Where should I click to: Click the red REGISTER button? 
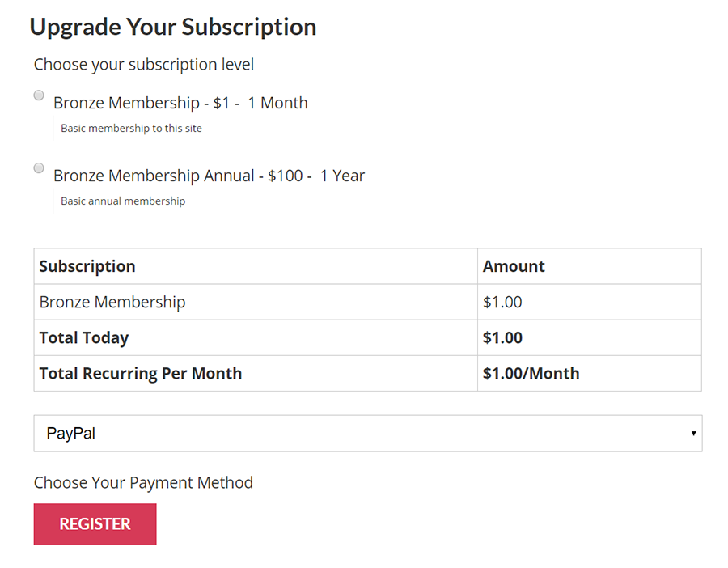(95, 523)
